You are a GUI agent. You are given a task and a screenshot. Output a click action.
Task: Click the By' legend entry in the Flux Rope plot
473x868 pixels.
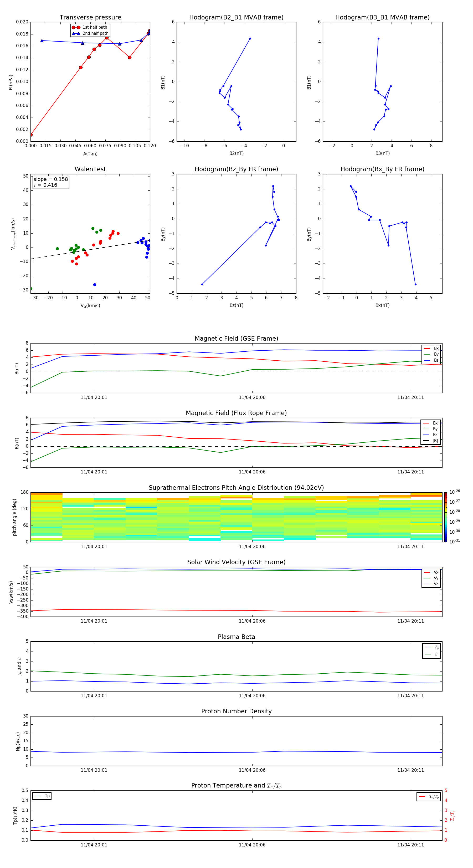(x=431, y=429)
